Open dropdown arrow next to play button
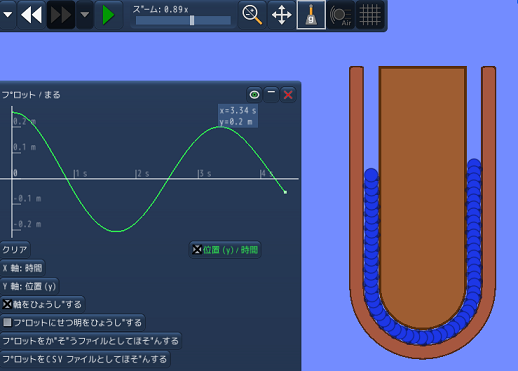This screenshot has width=518, height=371. tap(85, 15)
